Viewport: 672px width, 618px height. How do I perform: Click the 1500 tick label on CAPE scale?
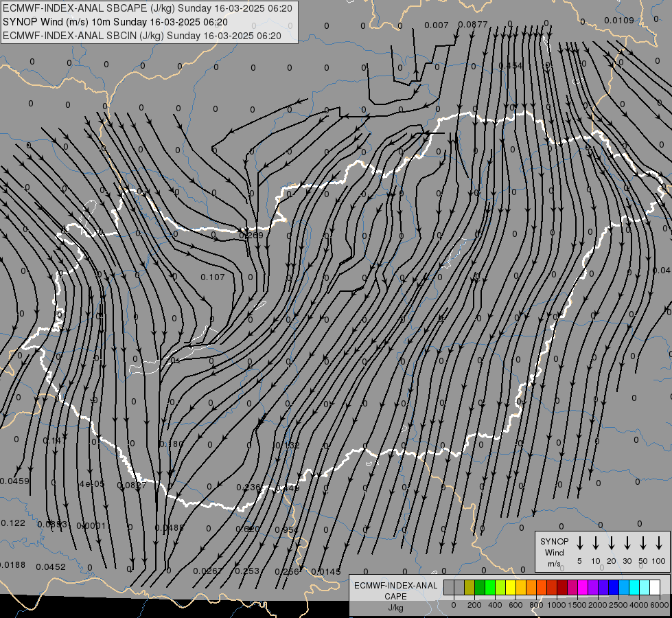click(x=577, y=605)
